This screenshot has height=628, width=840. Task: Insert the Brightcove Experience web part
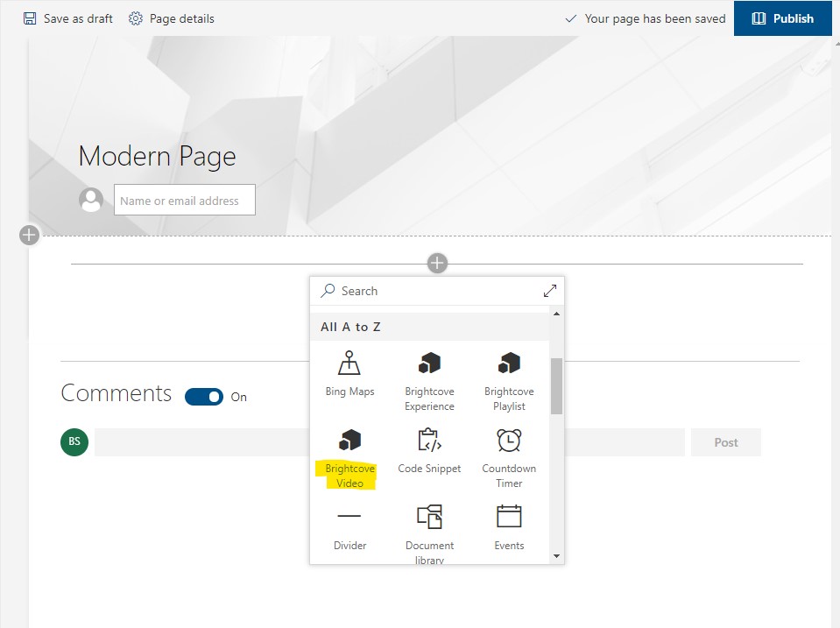pos(429,379)
